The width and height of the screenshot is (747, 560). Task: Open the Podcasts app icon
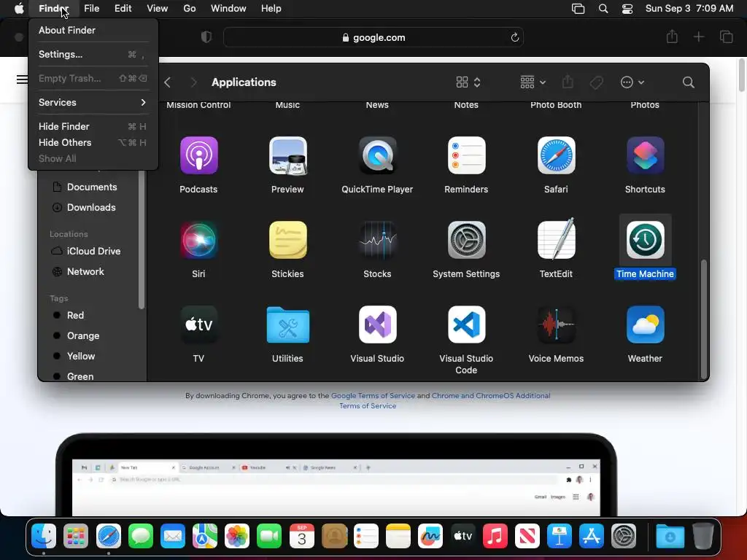198,155
